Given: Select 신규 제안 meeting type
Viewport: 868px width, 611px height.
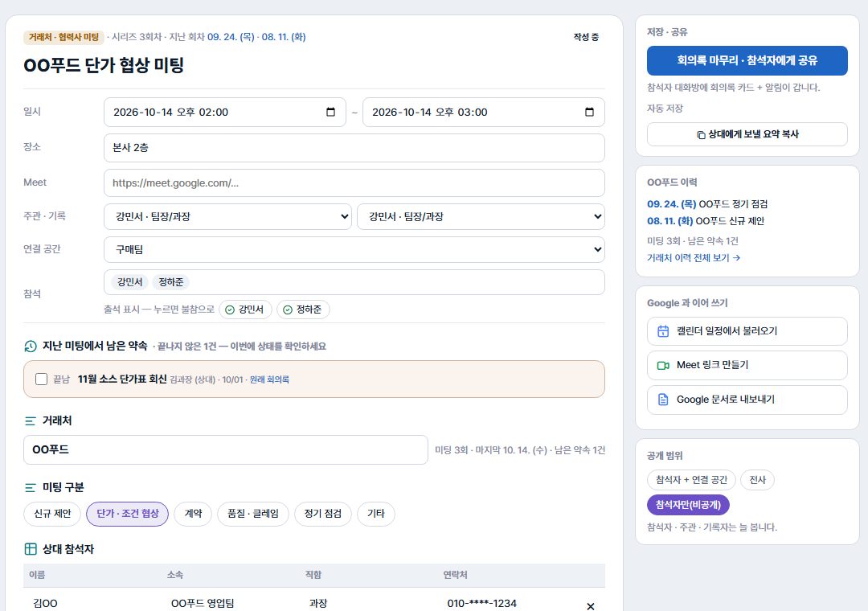Looking at the screenshot, I should point(52,514).
